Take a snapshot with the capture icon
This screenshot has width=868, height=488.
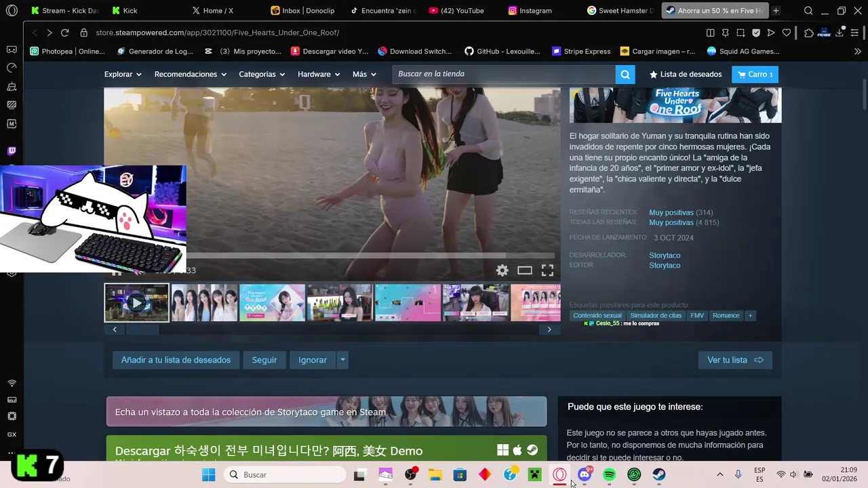click(x=741, y=33)
